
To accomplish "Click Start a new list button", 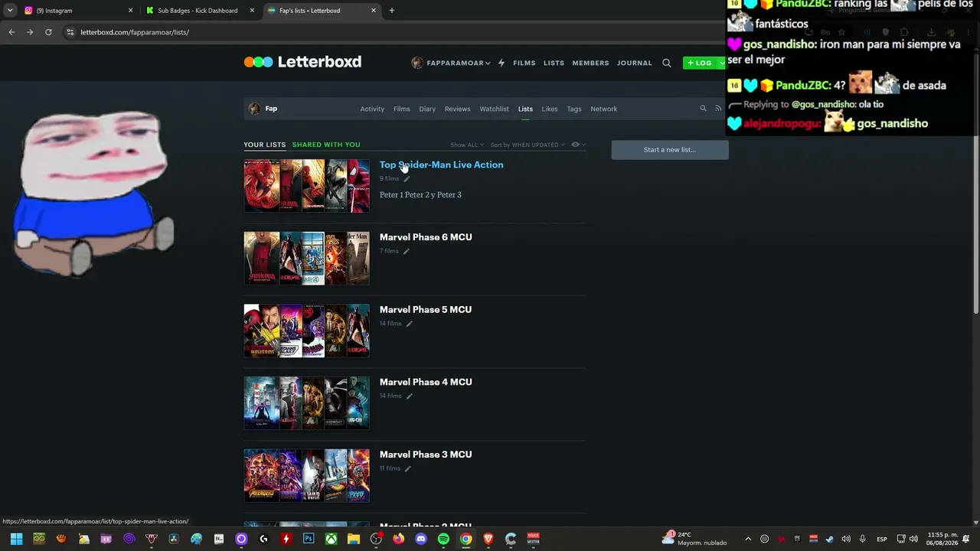I will (670, 150).
